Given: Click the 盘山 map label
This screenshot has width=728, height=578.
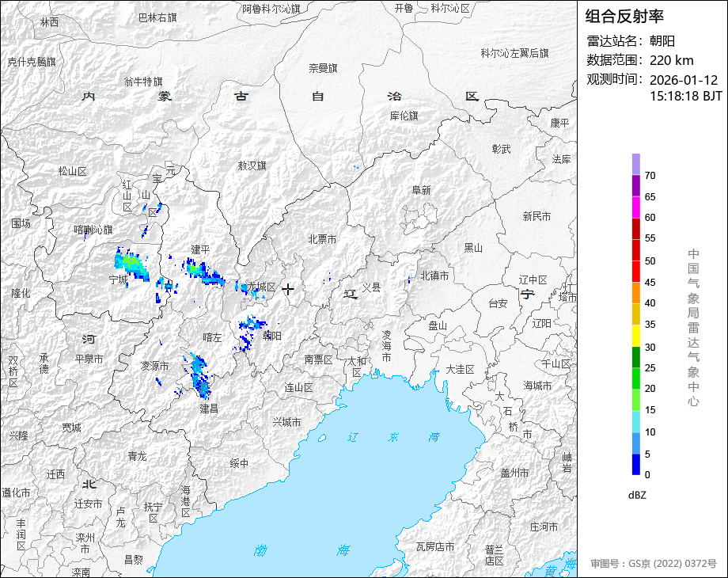Looking at the screenshot, I should pos(438,325).
